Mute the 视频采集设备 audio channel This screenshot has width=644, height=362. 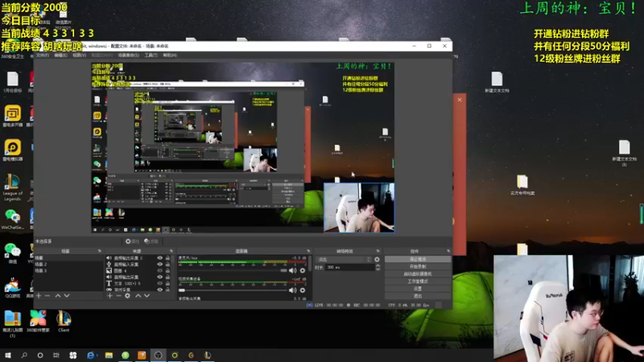292,290
